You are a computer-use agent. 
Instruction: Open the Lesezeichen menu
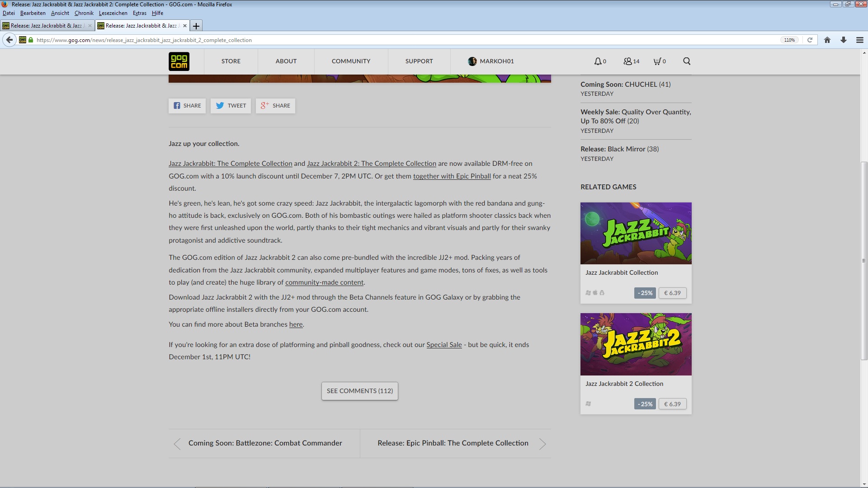tap(113, 13)
